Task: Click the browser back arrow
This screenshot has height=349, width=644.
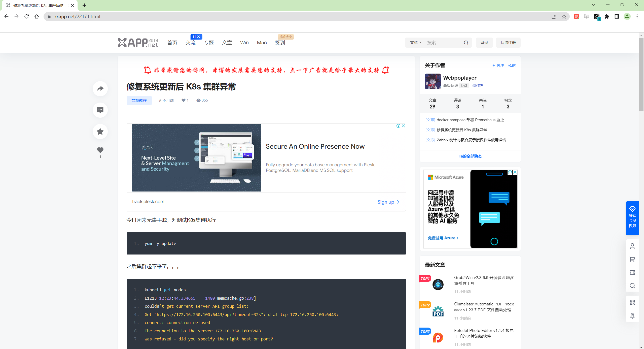Action: coord(7,16)
